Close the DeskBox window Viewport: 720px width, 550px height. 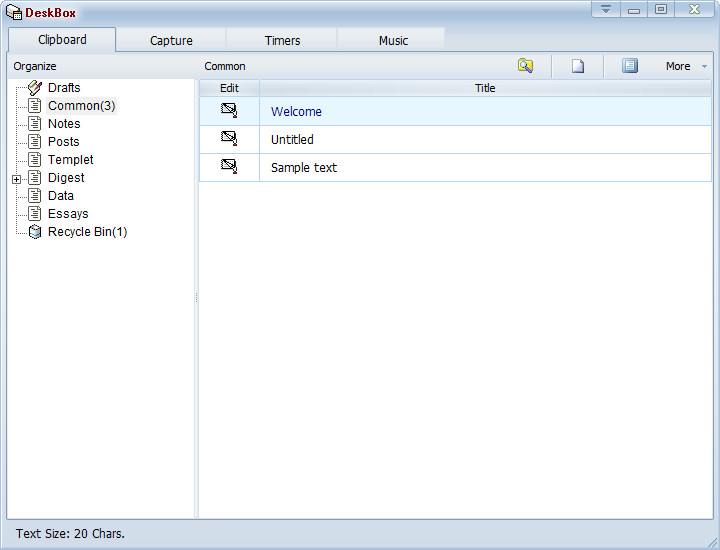pyautogui.click(x=694, y=9)
